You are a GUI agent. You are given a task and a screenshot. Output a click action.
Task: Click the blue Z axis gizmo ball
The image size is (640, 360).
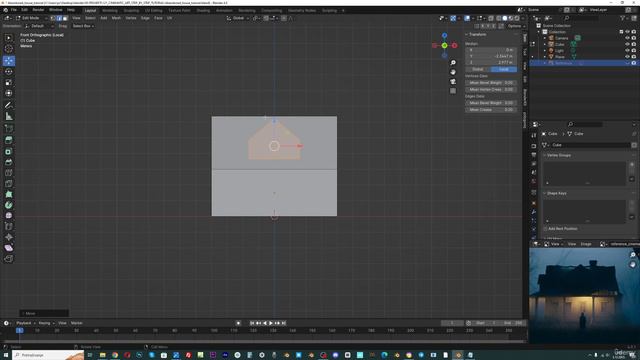pos(444,36)
